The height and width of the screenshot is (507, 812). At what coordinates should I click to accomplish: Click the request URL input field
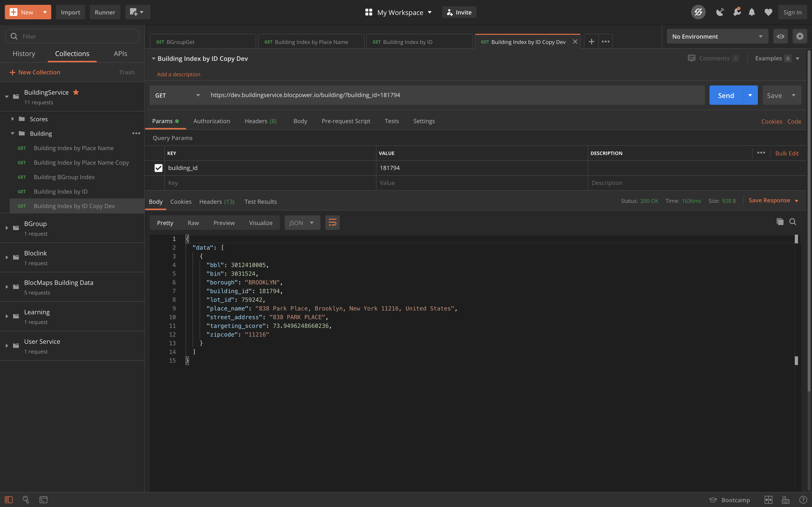pyautogui.click(x=455, y=95)
